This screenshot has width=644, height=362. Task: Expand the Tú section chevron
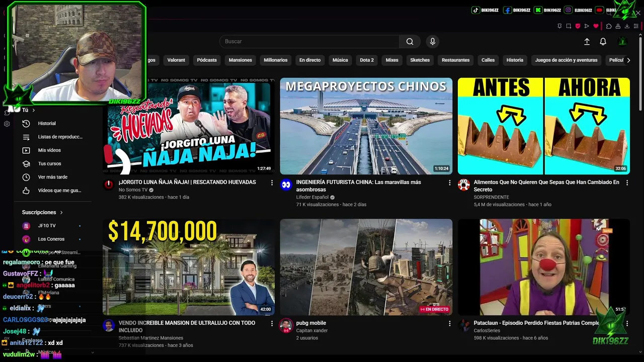(x=34, y=110)
